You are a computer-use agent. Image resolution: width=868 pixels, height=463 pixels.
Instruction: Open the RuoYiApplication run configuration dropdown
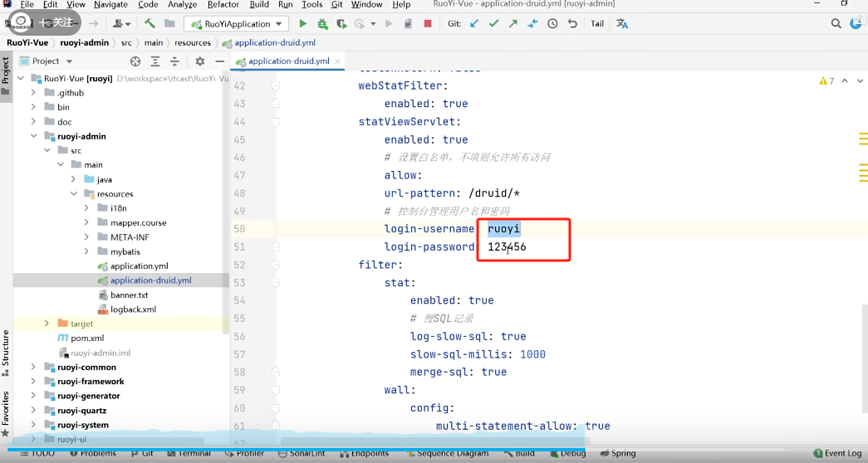[x=237, y=24]
